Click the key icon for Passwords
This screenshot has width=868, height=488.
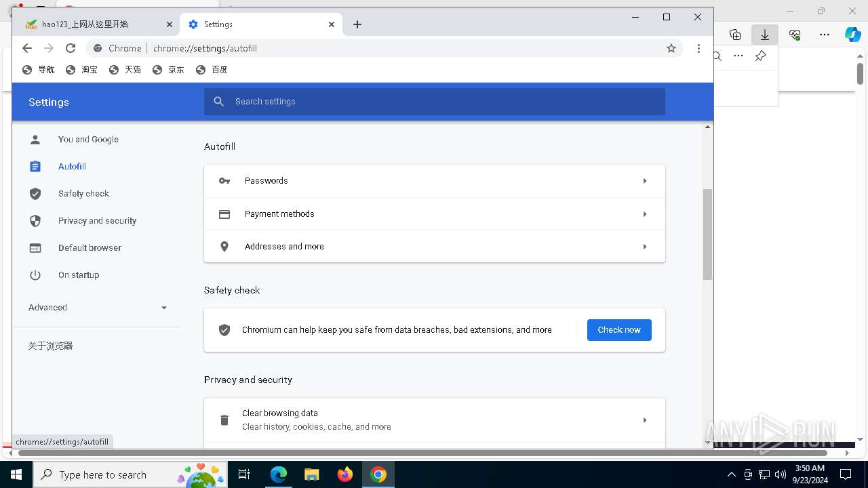[224, 181]
